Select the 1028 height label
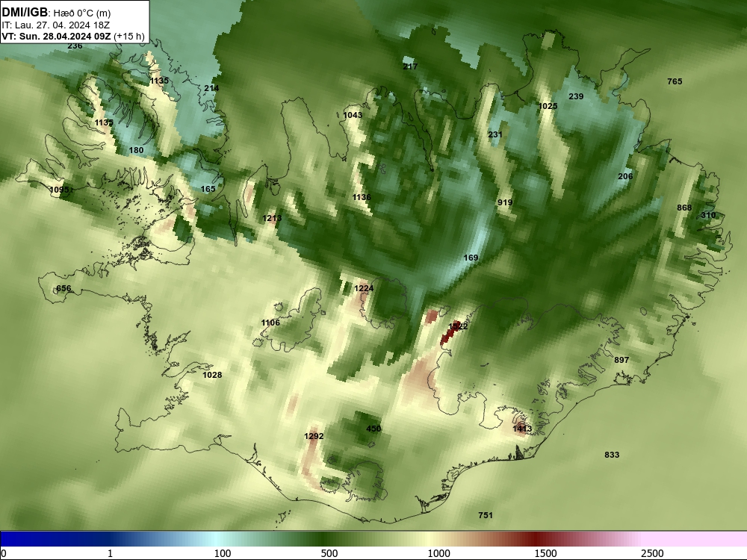This screenshot has width=747, height=560. pos(212,375)
